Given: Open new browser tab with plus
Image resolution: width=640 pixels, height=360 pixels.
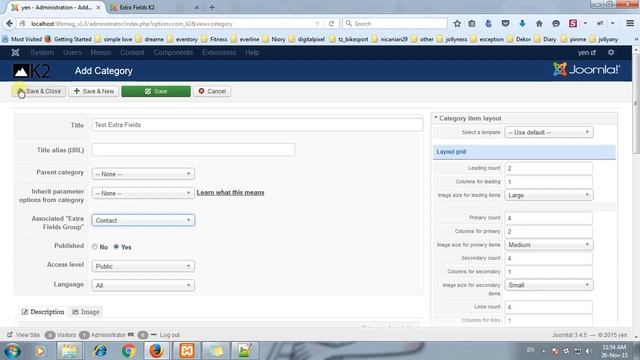Looking at the screenshot, I should point(212,7).
